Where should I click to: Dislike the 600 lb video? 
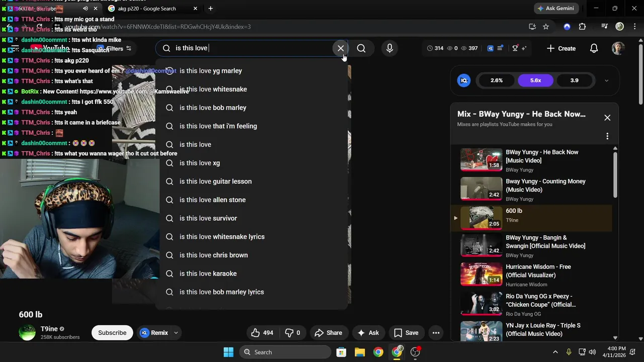[293, 333]
